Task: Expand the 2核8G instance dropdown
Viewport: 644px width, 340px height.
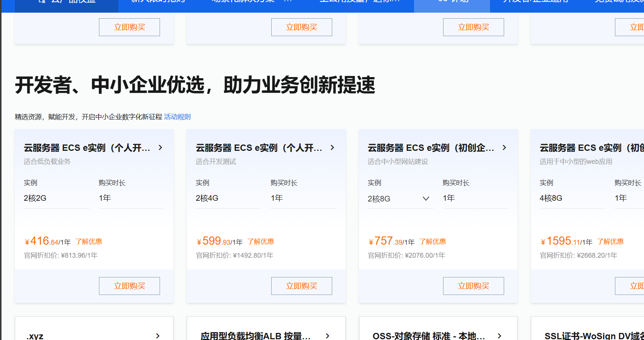Action: (400, 198)
